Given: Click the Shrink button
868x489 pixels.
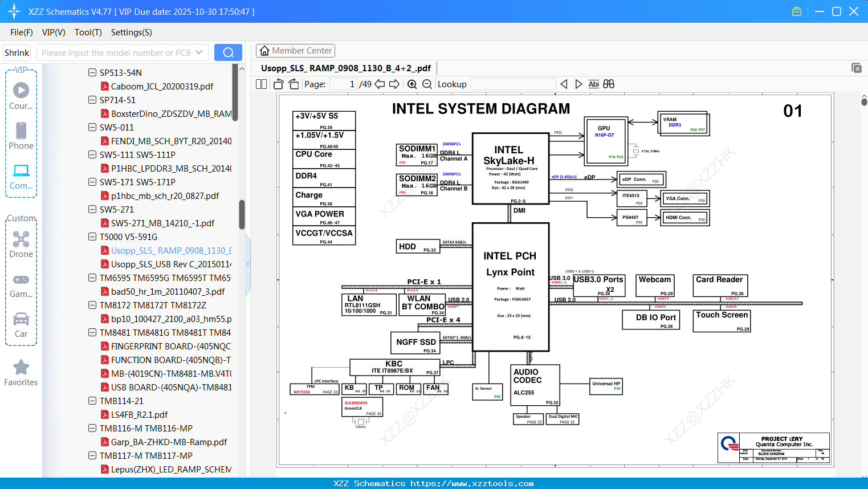Looking at the screenshot, I should [x=17, y=52].
